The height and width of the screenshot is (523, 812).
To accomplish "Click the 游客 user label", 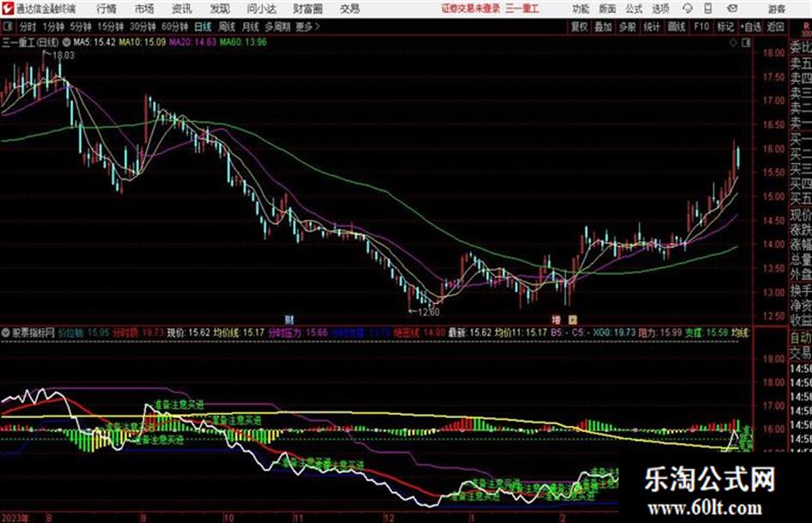I will 777,9.
